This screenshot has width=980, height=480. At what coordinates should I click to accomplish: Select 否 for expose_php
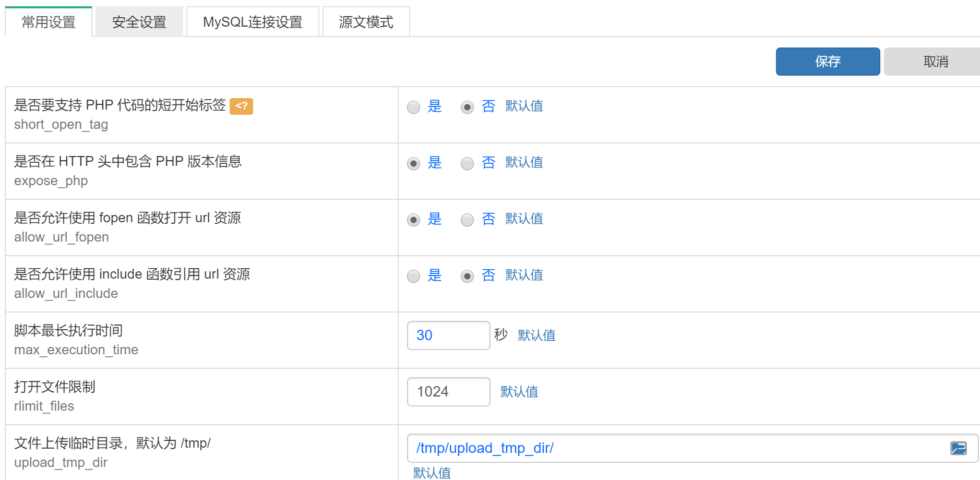click(x=467, y=163)
